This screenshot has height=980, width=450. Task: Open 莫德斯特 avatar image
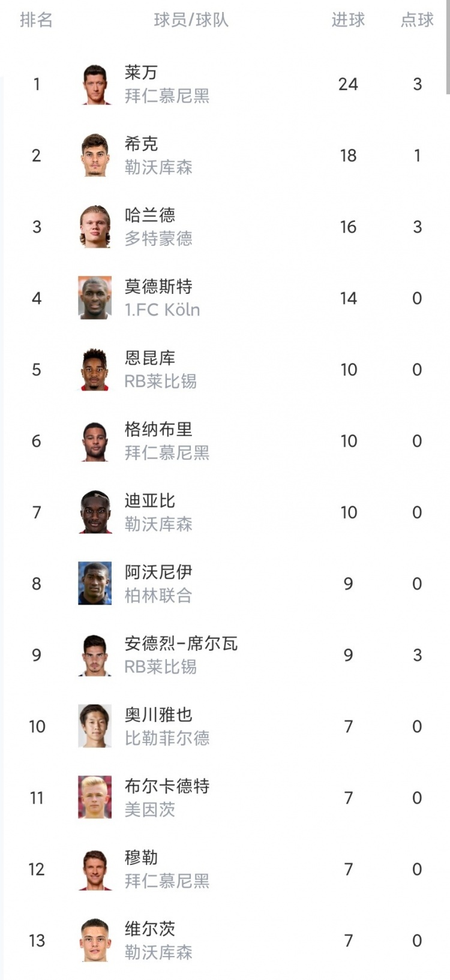click(95, 298)
